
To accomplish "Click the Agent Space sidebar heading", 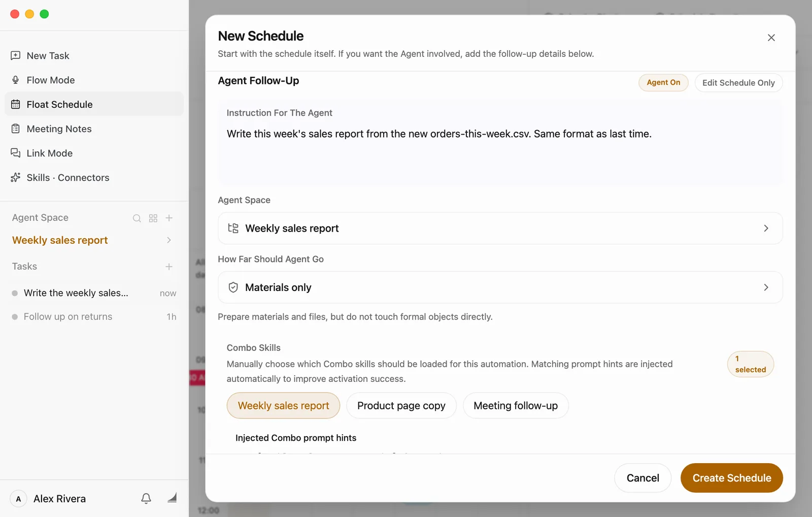I will click(40, 218).
